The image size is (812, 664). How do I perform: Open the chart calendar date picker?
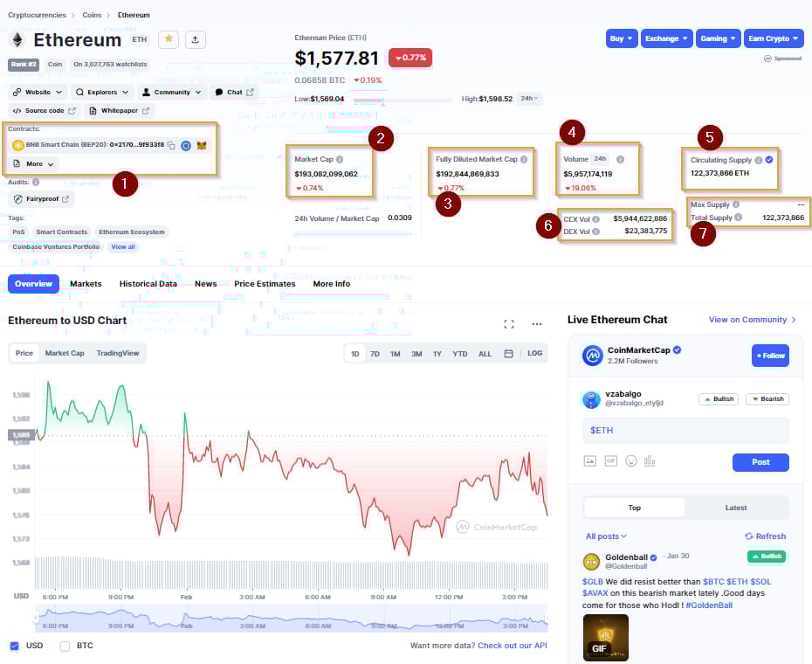pos(508,354)
